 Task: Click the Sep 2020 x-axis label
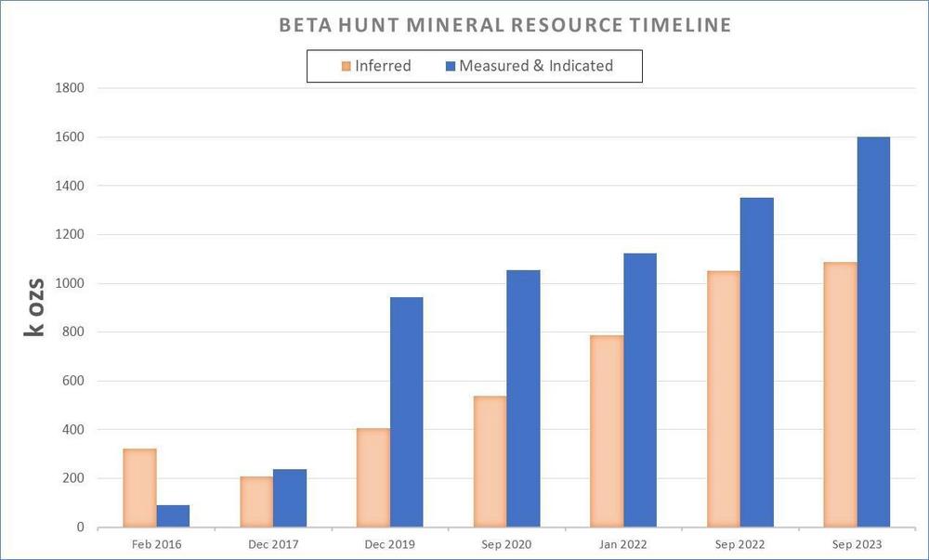pos(506,544)
